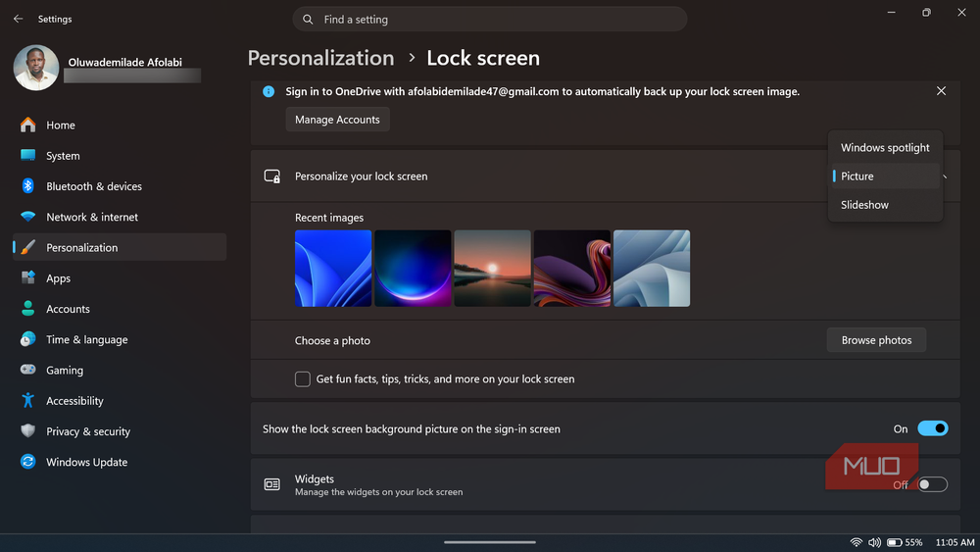Click the back arrow icon

pos(18,19)
